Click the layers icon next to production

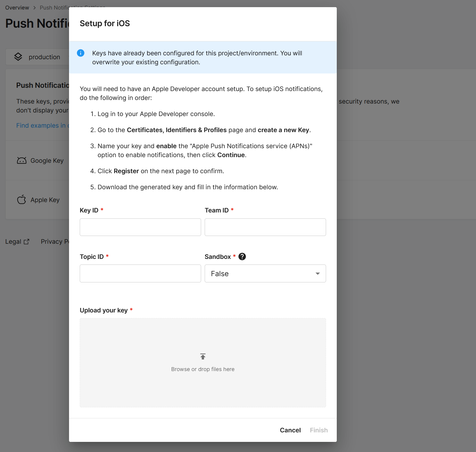(x=18, y=57)
